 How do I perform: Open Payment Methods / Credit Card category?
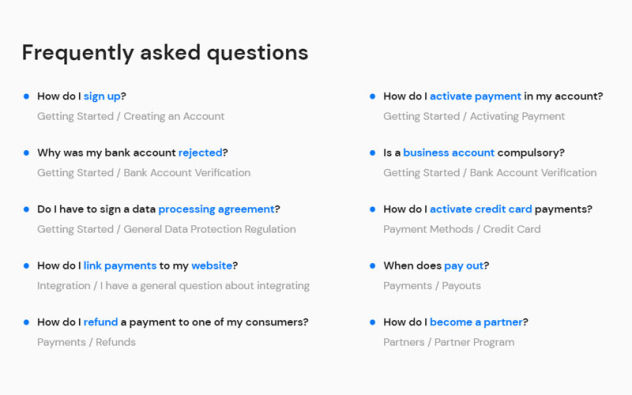(x=462, y=229)
